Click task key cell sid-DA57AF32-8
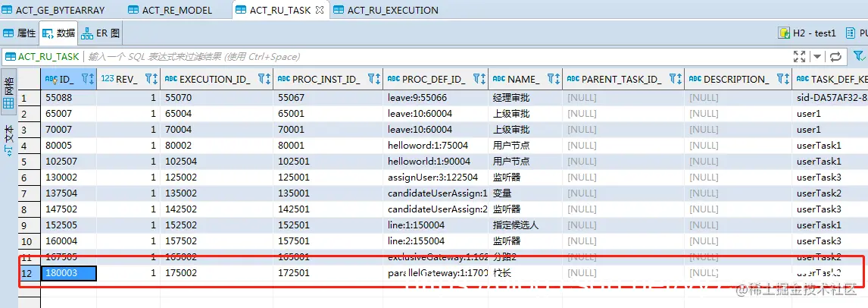The width and height of the screenshot is (868, 308). click(830, 98)
